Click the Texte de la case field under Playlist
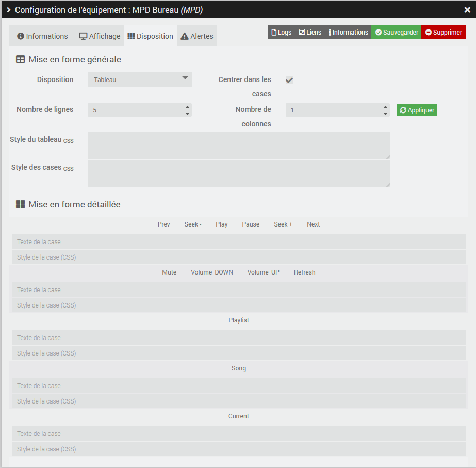This screenshot has width=476, height=468. [238, 337]
